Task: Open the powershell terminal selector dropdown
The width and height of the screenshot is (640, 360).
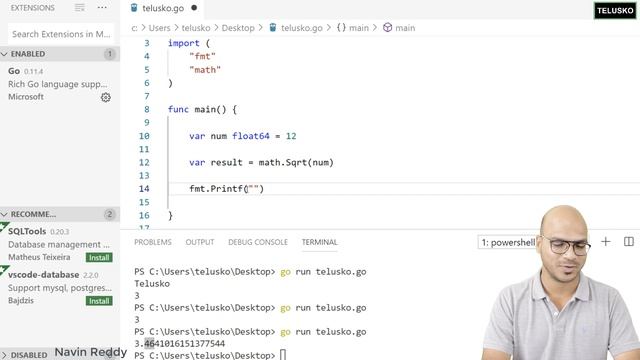Action: pyautogui.click(x=508, y=242)
